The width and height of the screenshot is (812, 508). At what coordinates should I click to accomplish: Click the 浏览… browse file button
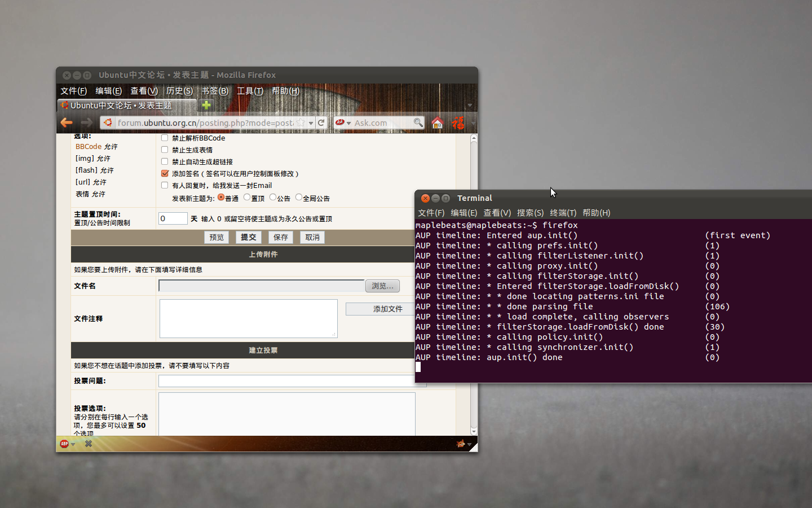click(x=382, y=286)
